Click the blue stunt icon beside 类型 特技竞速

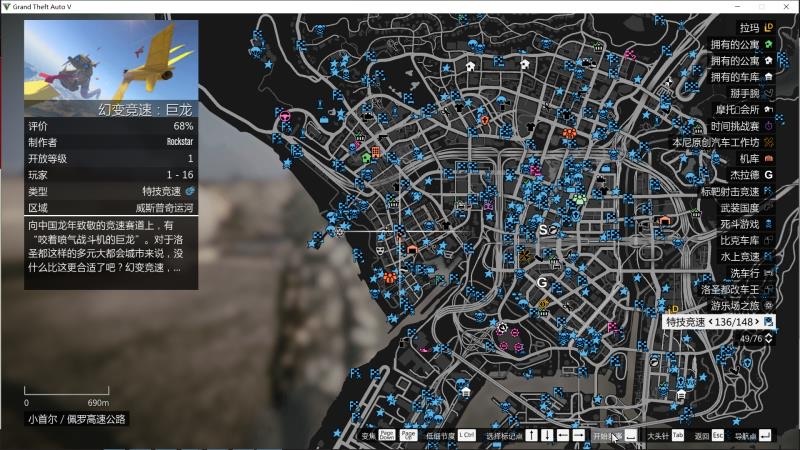[190, 191]
